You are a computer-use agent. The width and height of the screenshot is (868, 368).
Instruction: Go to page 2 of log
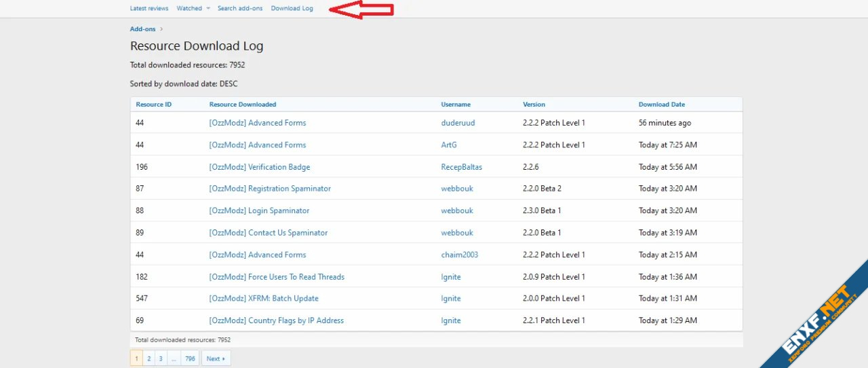pos(149,358)
